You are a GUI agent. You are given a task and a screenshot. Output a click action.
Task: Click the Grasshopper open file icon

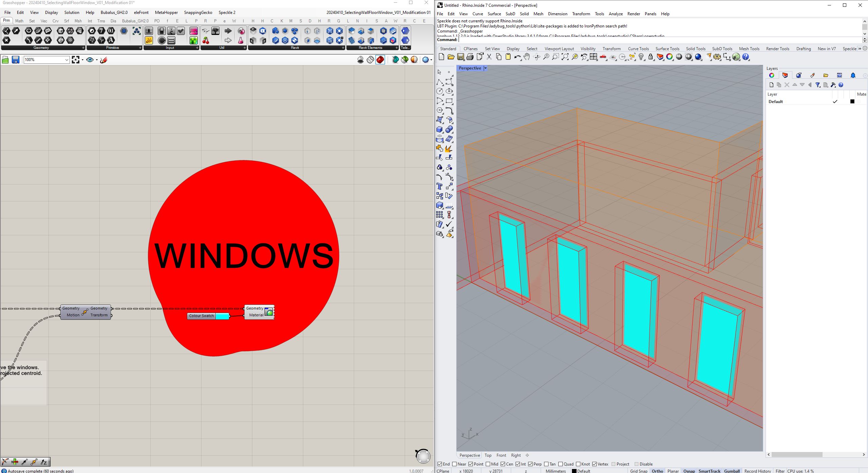(5, 60)
